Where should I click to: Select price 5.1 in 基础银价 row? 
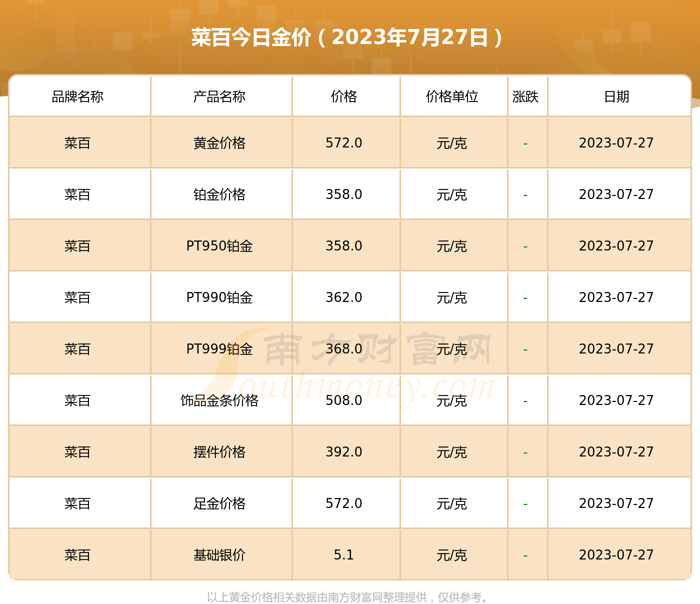[x=344, y=555]
